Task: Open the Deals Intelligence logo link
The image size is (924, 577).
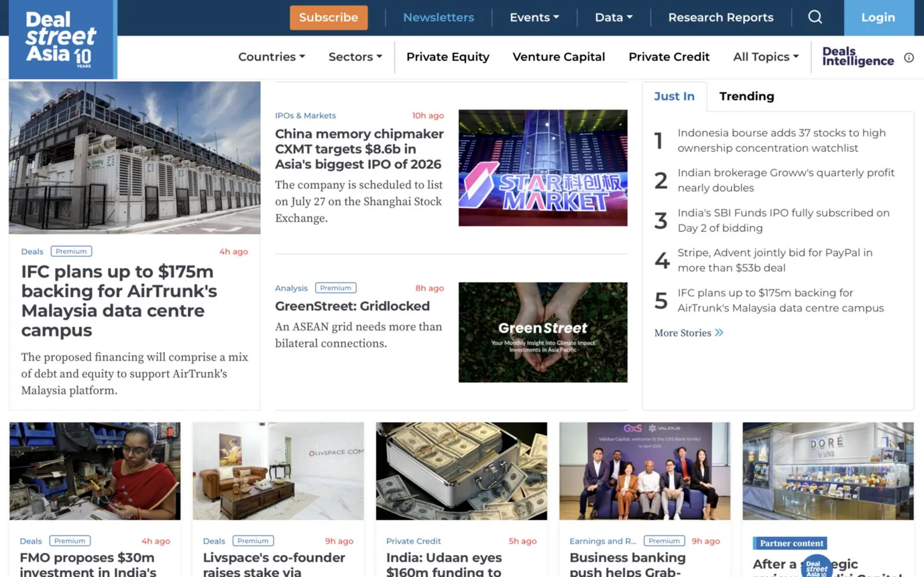Action: click(858, 57)
